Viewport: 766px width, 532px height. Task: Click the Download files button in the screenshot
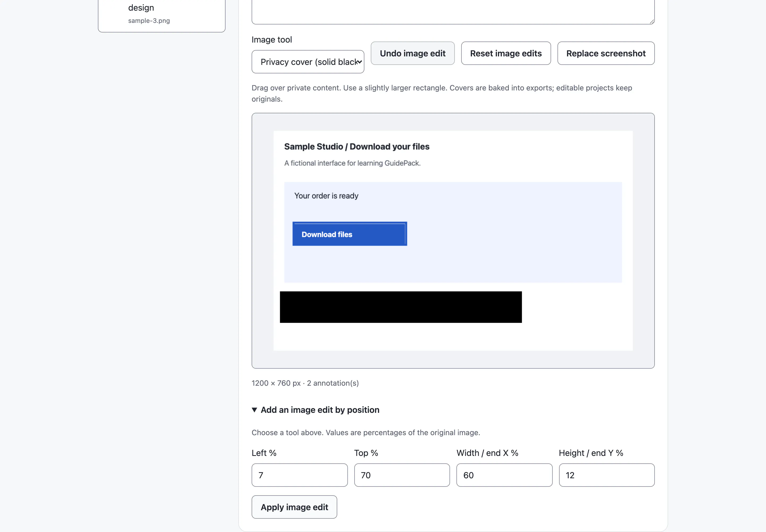pos(349,234)
